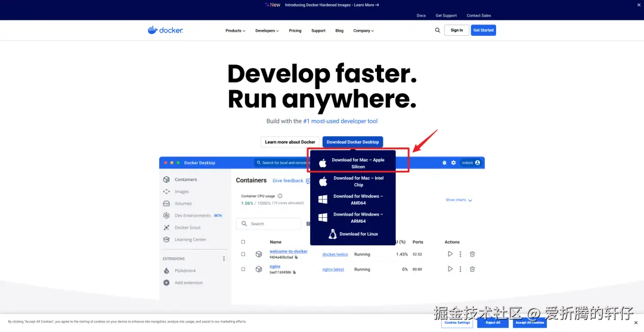This screenshot has width=644, height=332.
Task: Click the Docker Scout sidebar icon
Action: point(166,228)
